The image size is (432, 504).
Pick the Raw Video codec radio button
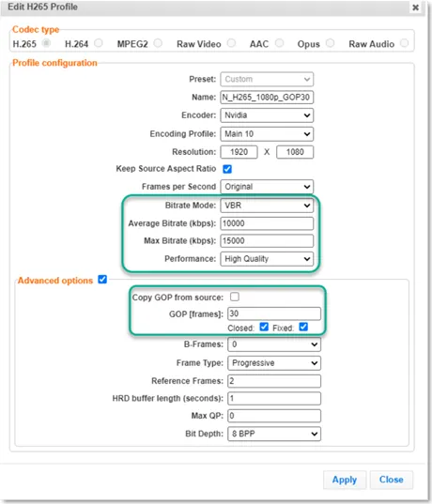coord(231,43)
